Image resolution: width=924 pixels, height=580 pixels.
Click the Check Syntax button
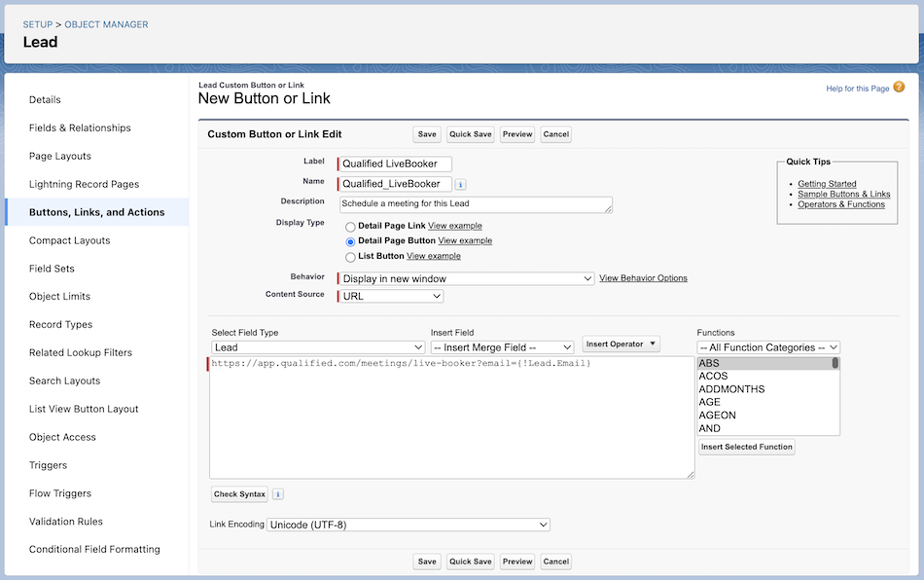239,494
